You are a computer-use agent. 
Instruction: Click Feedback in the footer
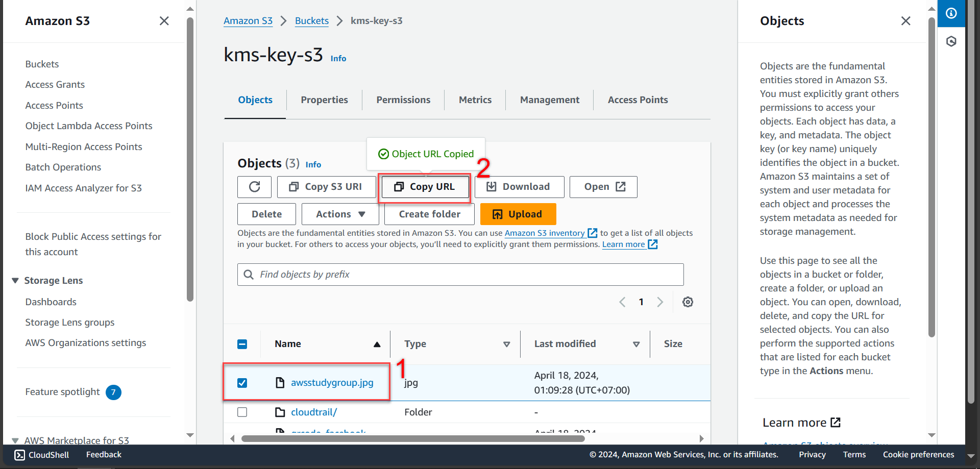pos(104,455)
